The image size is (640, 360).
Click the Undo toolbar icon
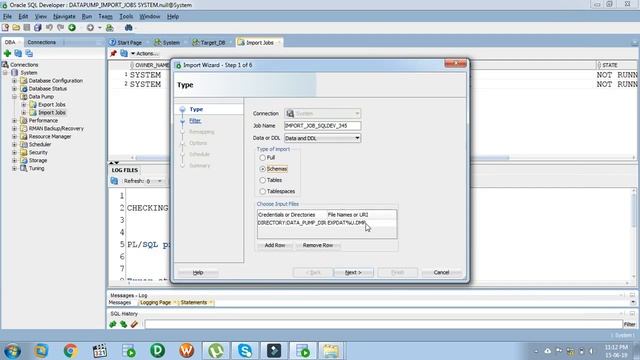pyautogui.click(x=49, y=28)
